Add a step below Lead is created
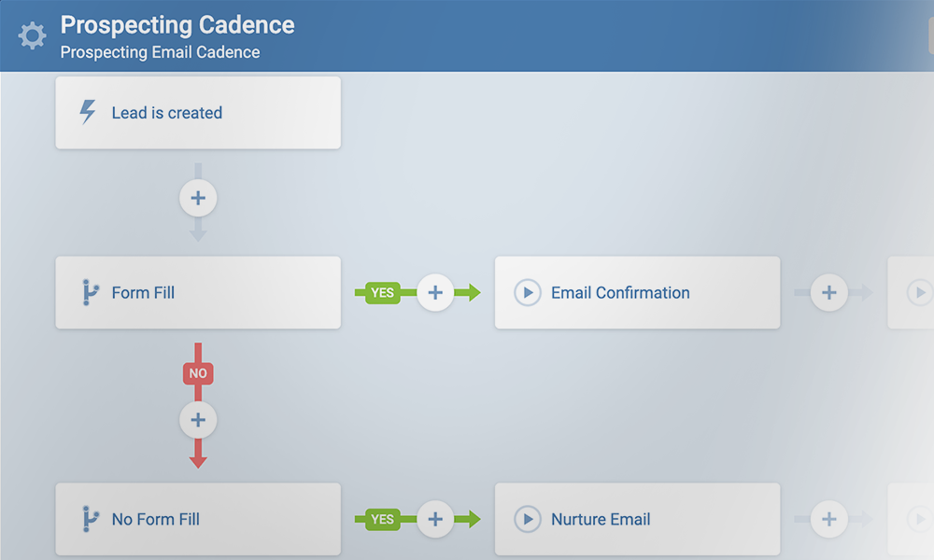Screen dimensions: 934x560 click(x=198, y=198)
